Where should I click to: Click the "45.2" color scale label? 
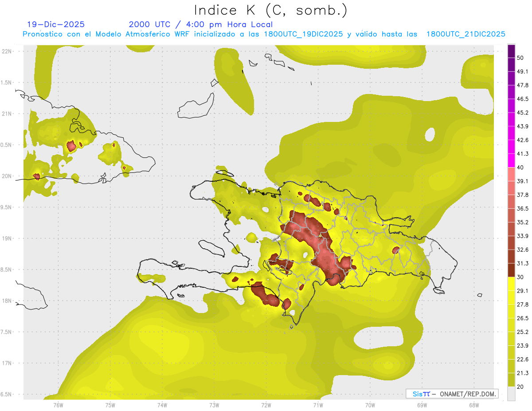[522, 113]
